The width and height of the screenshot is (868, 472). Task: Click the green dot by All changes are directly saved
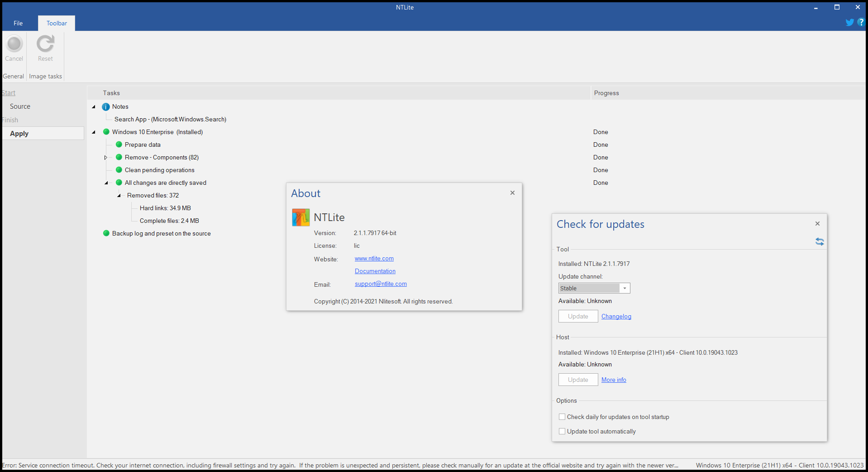(119, 183)
